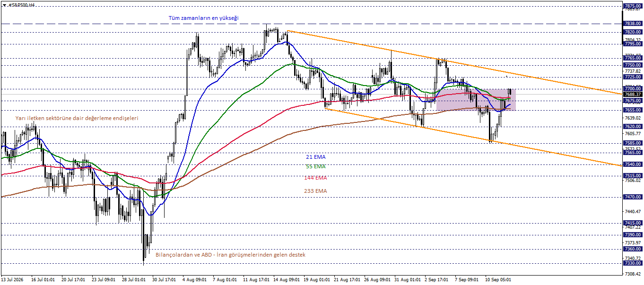644x285 pixels.
Task: Click the 7875.00 price level tag
Action: [633, 6]
